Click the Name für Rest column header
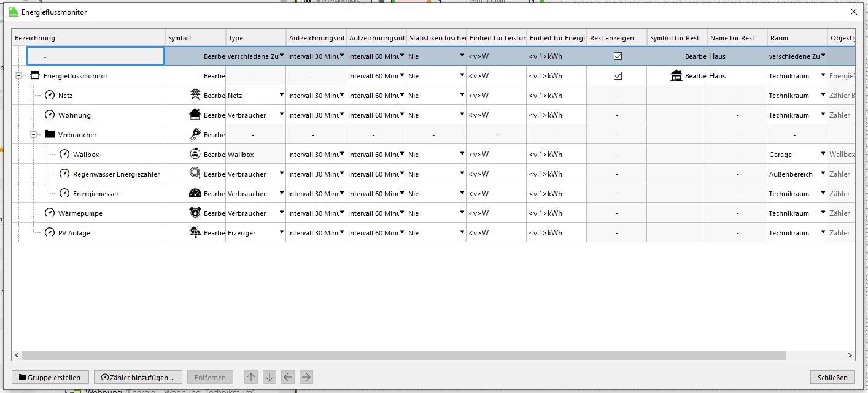868x393 pixels. coord(737,37)
